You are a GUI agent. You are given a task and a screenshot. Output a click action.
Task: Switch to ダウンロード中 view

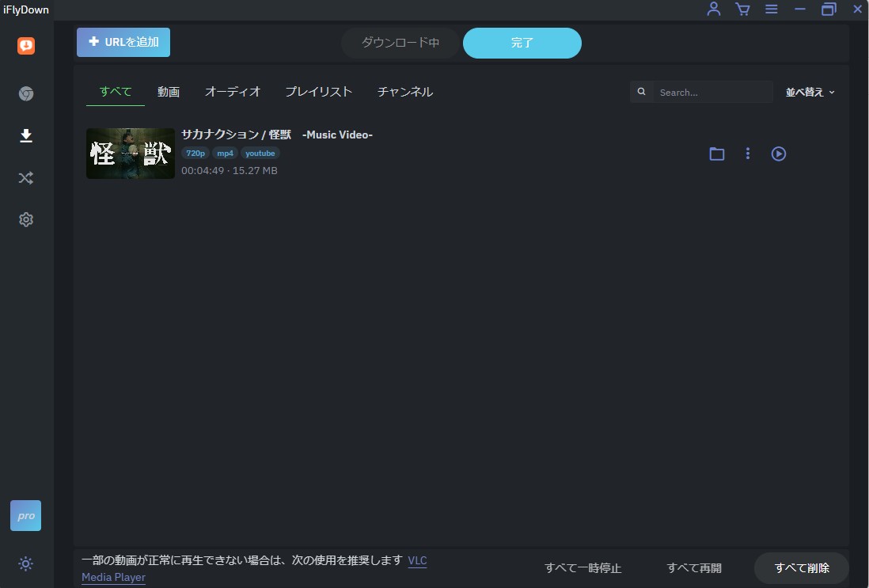coord(400,43)
